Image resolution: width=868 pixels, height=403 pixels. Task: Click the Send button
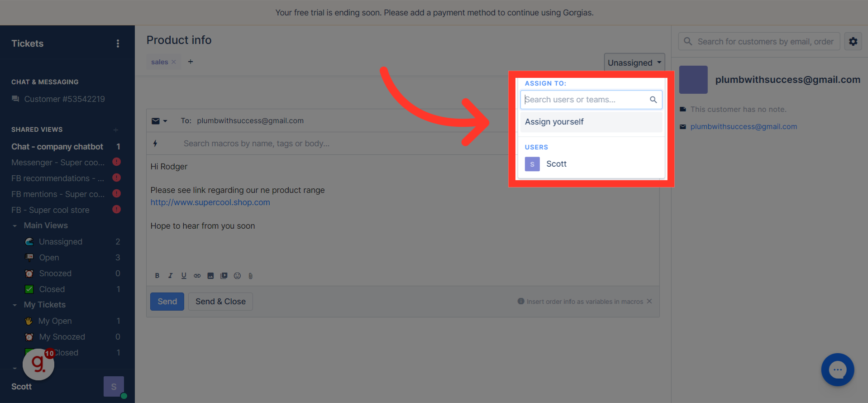167,302
